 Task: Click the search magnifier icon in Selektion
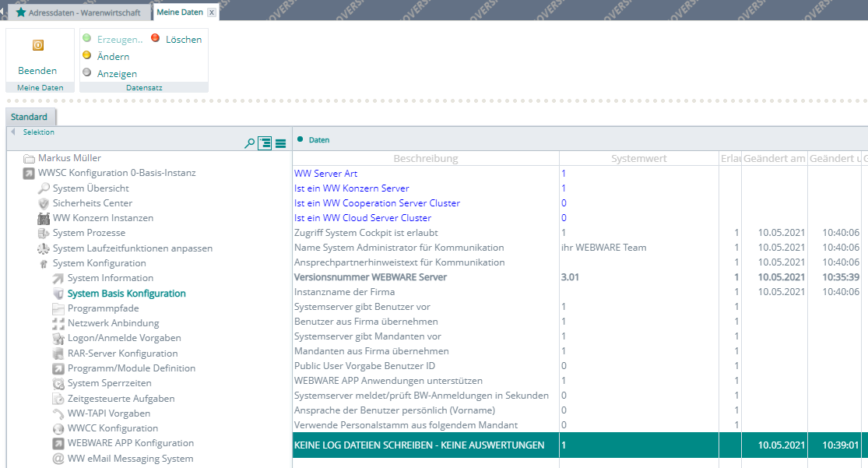[x=249, y=143]
